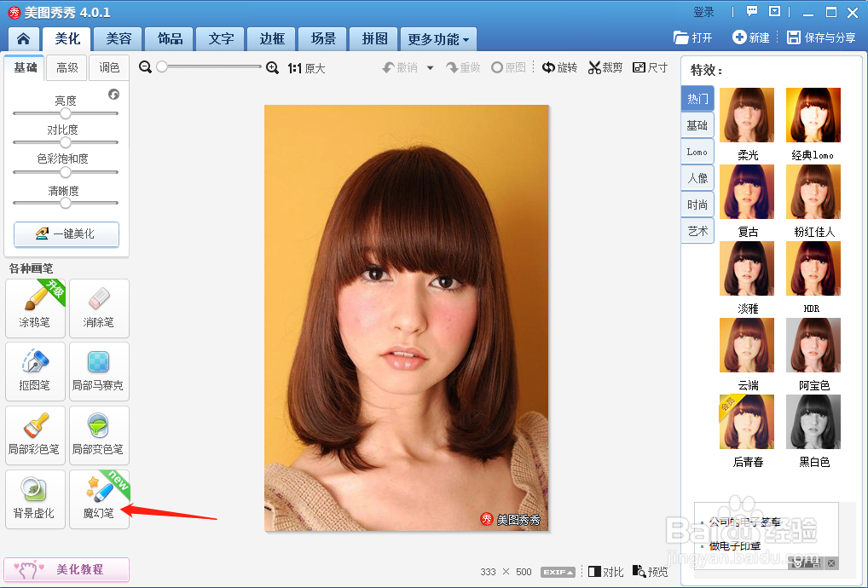This screenshot has width=868, height=588.
Task: Select the 热门 effects category
Action: point(697,99)
